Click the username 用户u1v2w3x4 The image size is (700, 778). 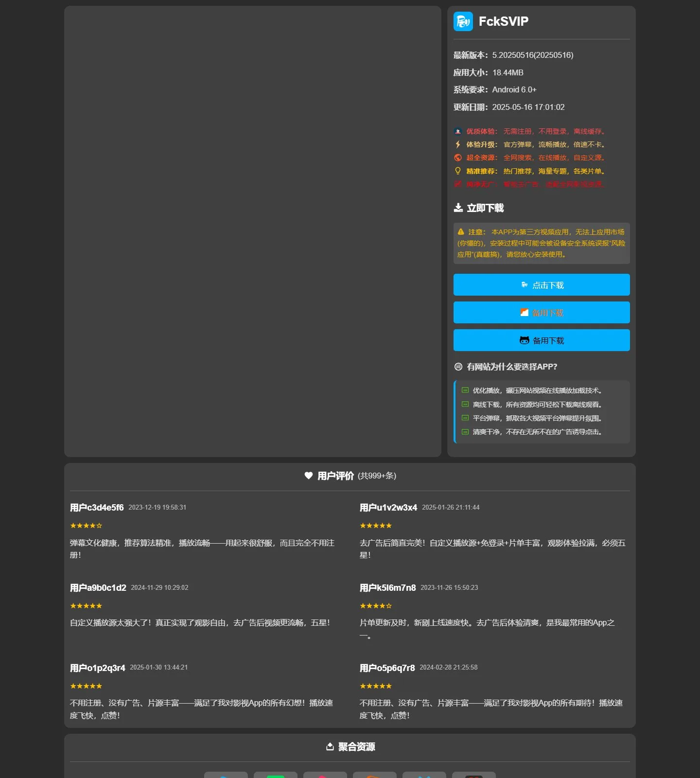pyautogui.click(x=388, y=508)
